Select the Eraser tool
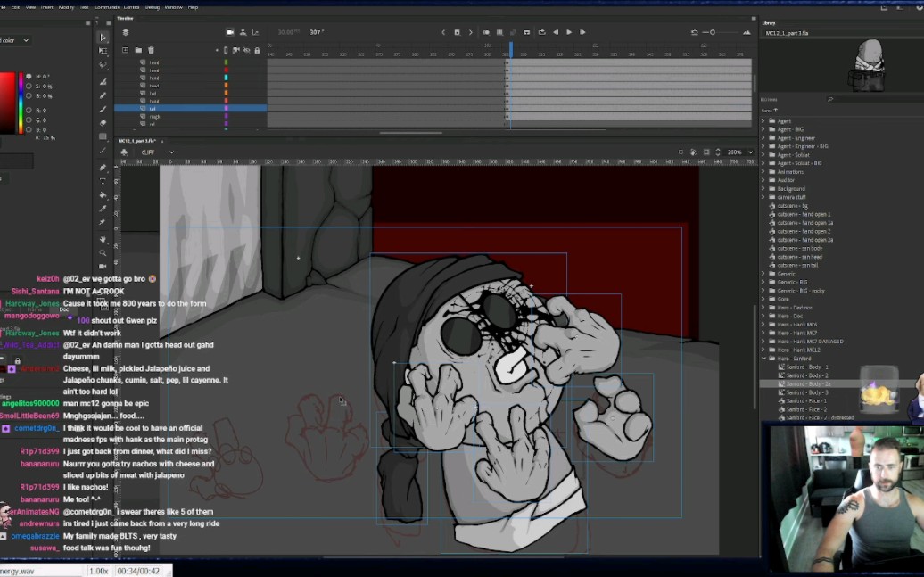This screenshot has width=924, height=577. click(103, 122)
